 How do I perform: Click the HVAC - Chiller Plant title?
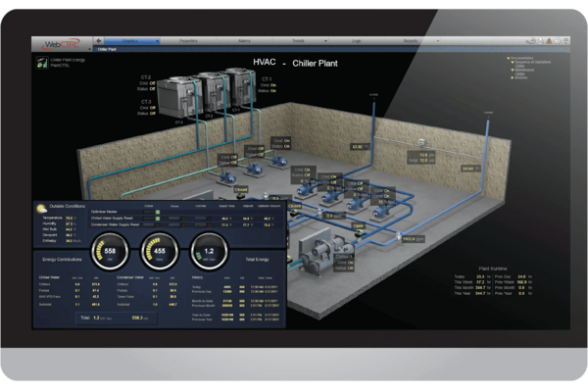click(x=295, y=63)
